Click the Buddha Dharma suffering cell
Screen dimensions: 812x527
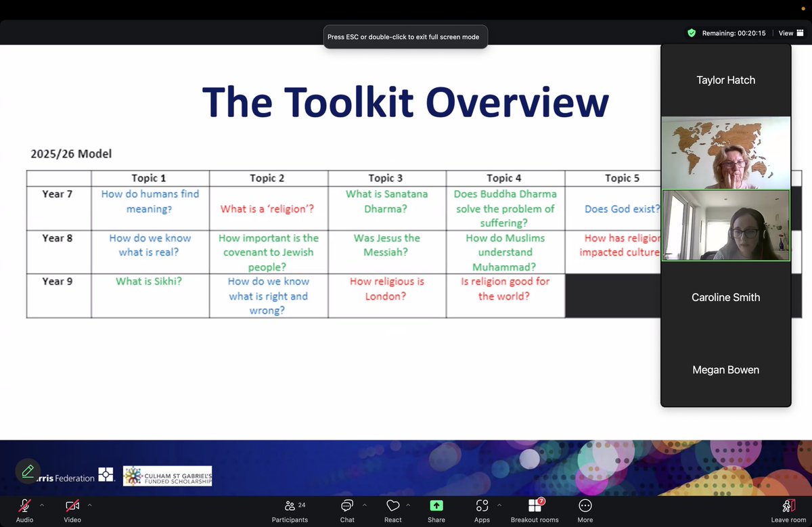coord(505,208)
